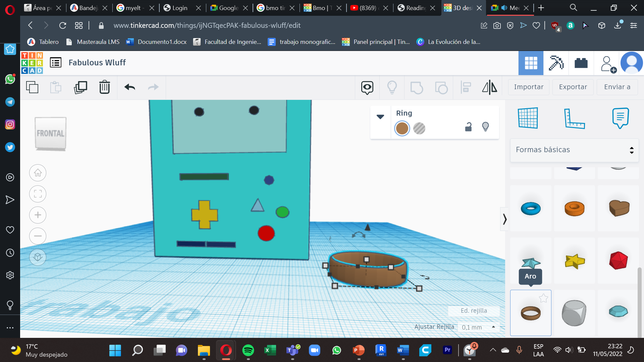Image resolution: width=644 pixels, height=362 pixels.
Task: Pick the red Icosahedron shape thumbnail
Action: click(618, 260)
